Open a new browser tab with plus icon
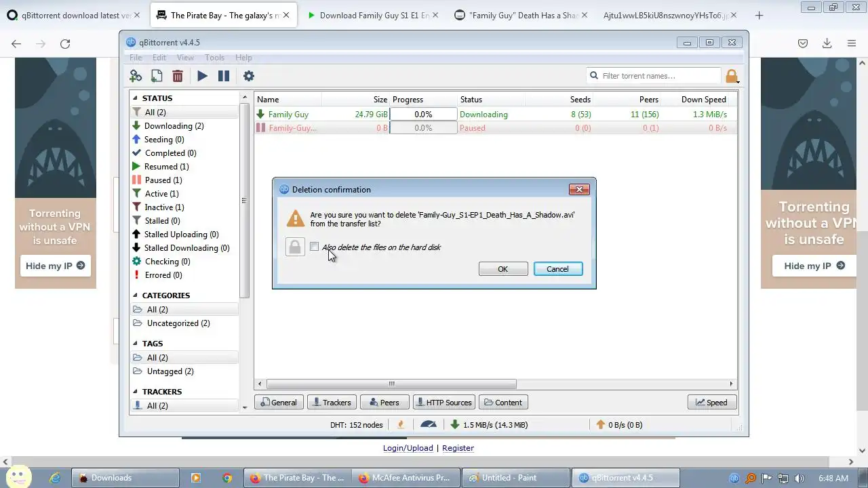 point(759,15)
